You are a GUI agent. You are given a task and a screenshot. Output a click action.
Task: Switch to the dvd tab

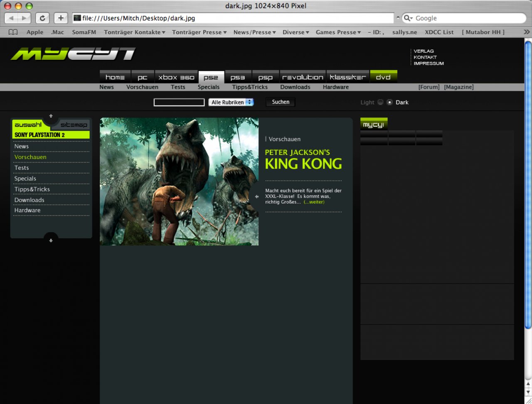(383, 77)
